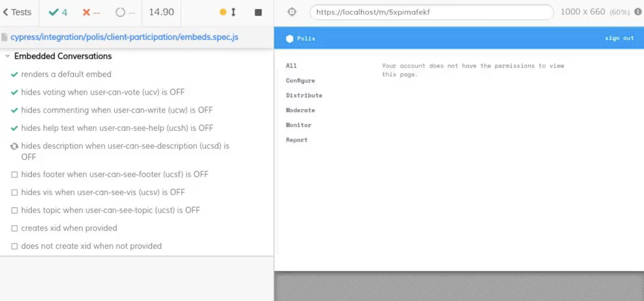Image resolution: width=644 pixels, height=301 pixels.
Task: Click the pending square beside 'hides footer'
Action: (x=14, y=174)
